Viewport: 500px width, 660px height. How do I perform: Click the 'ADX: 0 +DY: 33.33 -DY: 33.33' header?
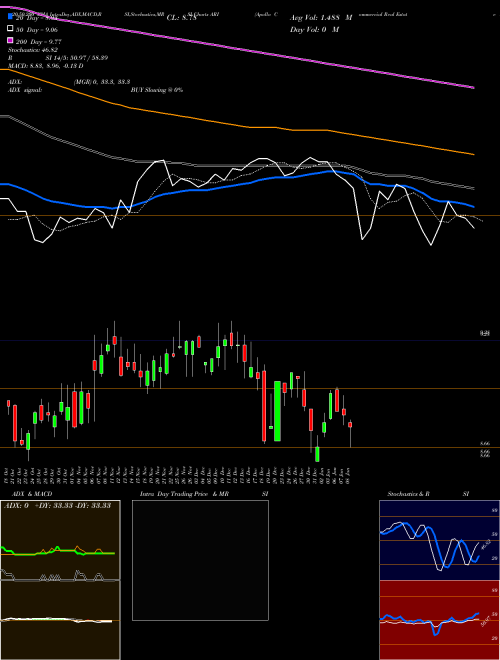(57, 505)
